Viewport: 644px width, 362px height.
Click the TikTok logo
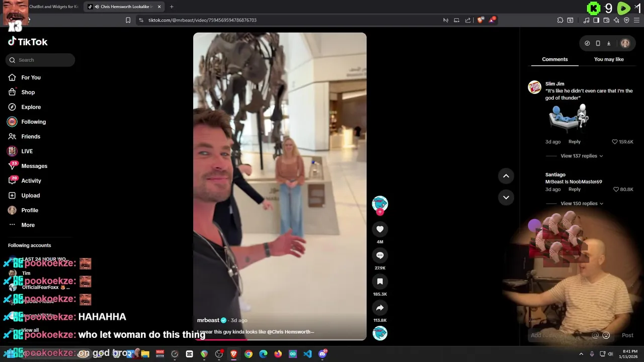pyautogui.click(x=28, y=42)
